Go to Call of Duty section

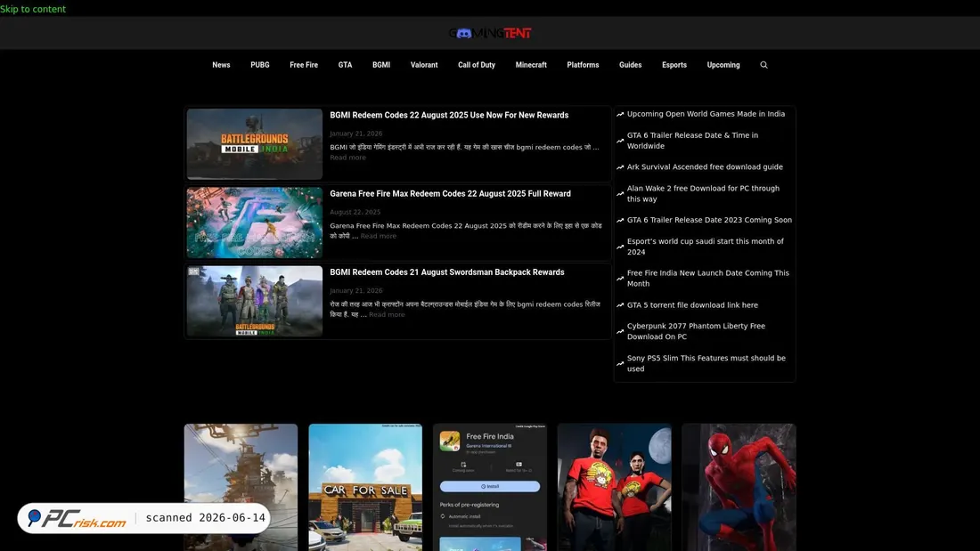(x=477, y=65)
